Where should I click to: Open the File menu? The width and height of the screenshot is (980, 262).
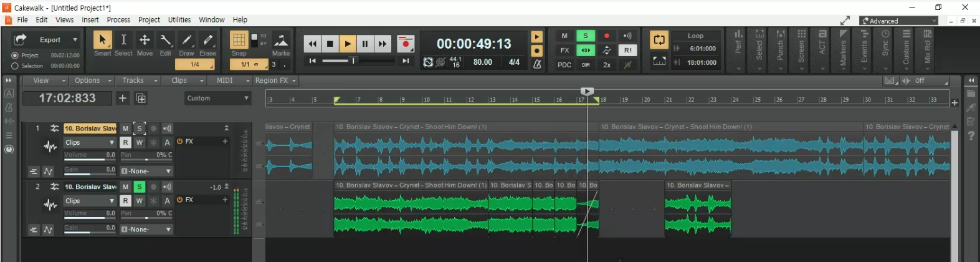coord(22,20)
